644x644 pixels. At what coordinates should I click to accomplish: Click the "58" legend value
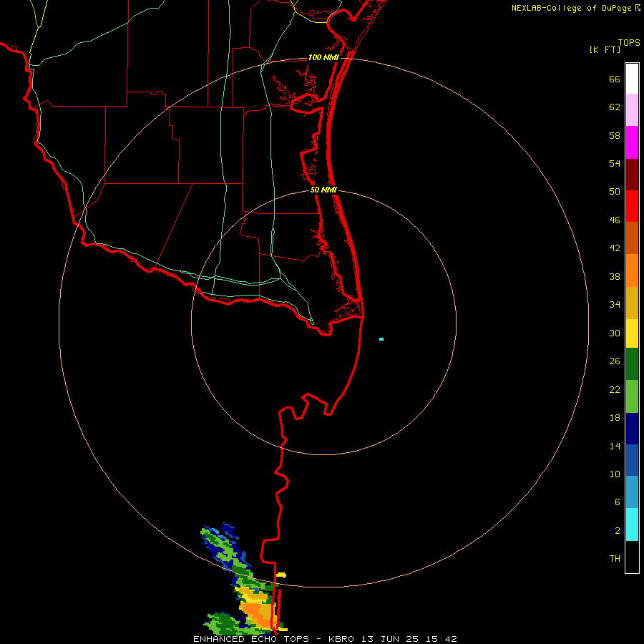tap(615, 135)
